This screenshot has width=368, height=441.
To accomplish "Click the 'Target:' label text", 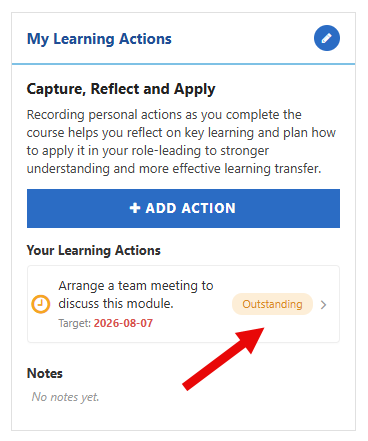I will (75, 323).
